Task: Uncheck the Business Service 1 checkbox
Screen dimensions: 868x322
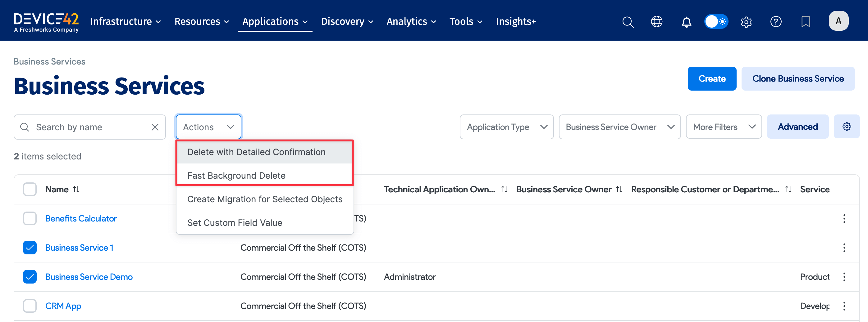Action: [x=30, y=248]
